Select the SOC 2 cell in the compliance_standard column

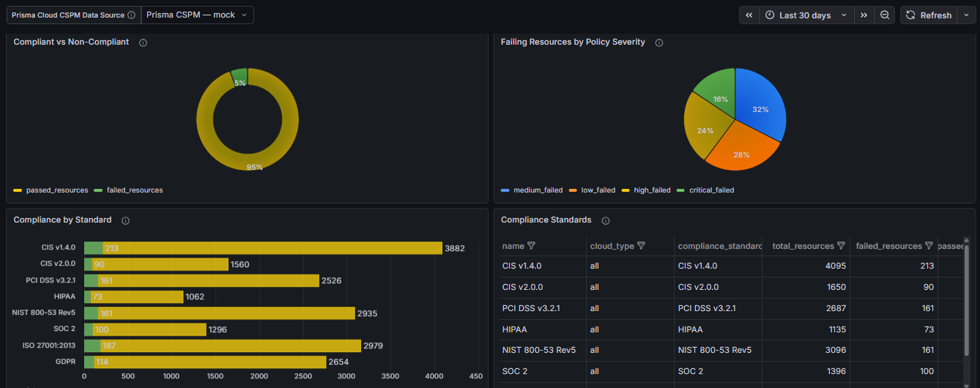718,372
